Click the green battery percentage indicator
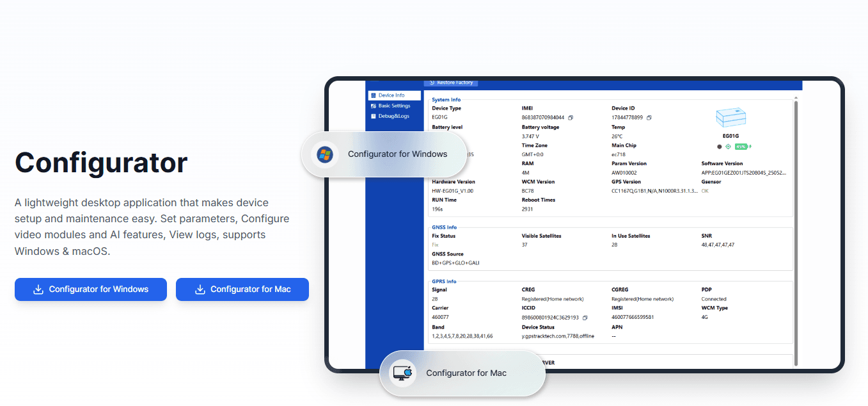868x406 pixels. click(x=741, y=147)
